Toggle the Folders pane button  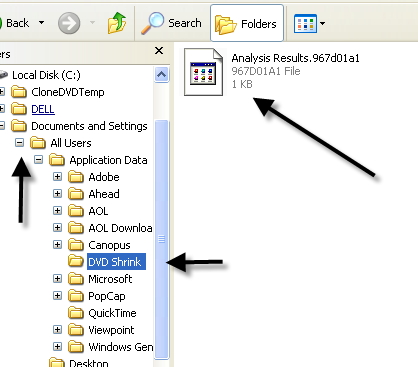tap(247, 23)
